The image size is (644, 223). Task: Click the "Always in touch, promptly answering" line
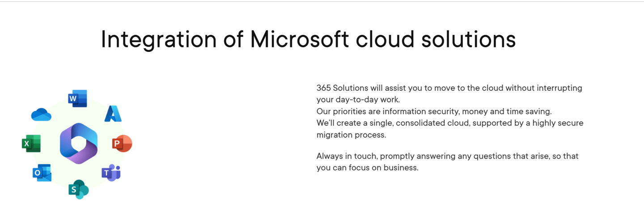448,156
